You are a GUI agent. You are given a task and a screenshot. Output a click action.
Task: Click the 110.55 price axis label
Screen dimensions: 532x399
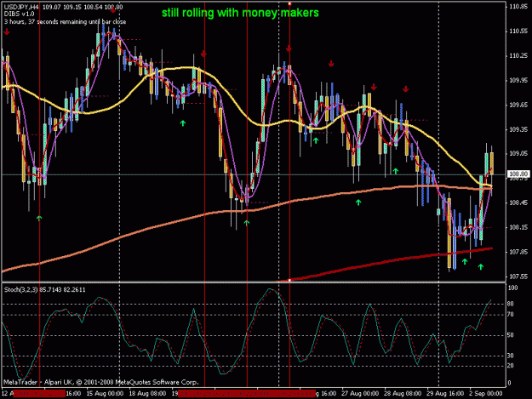point(518,31)
